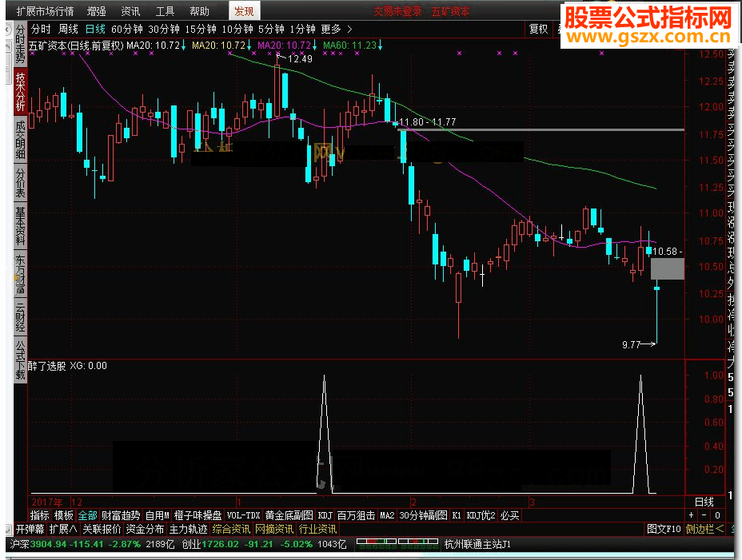This screenshot has width=742, height=560.
Task: Select the 自用M indicator
Action: [x=157, y=515]
